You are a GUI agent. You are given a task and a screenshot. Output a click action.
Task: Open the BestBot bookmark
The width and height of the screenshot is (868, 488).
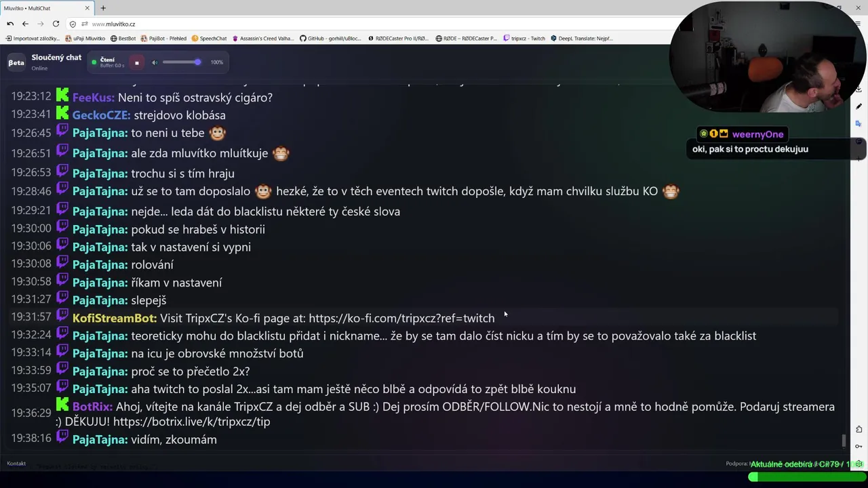123,39
